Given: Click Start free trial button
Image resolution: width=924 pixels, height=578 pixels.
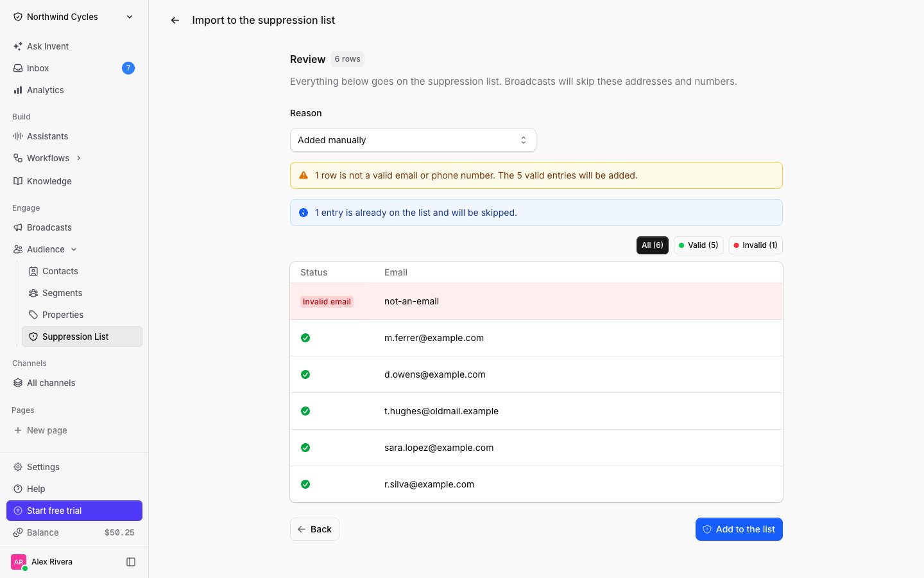Looking at the screenshot, I should (74, 511).
